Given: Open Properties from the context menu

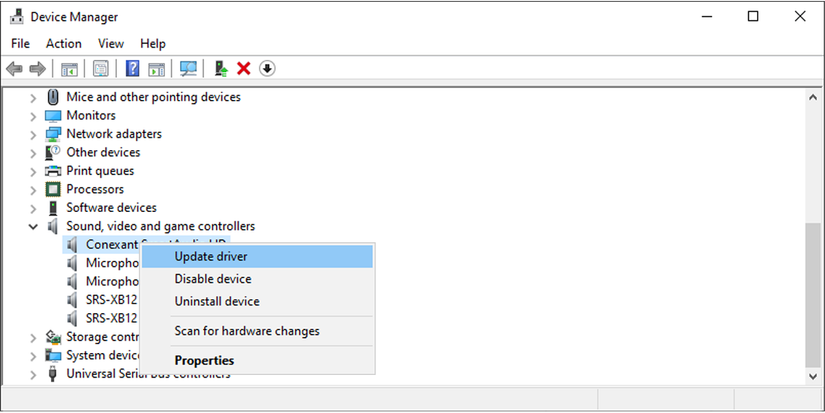Looking at the screenshot, I should (257, 361).
